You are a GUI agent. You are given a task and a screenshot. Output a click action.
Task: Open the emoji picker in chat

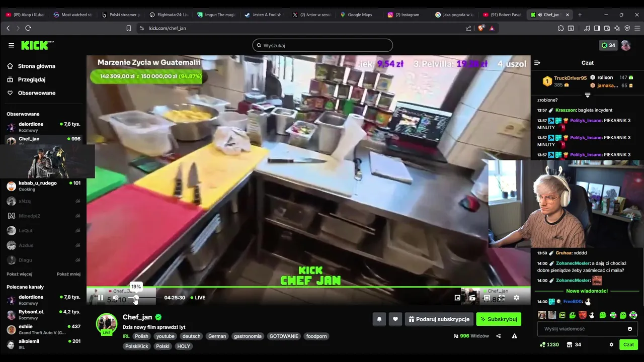point(630,329)
